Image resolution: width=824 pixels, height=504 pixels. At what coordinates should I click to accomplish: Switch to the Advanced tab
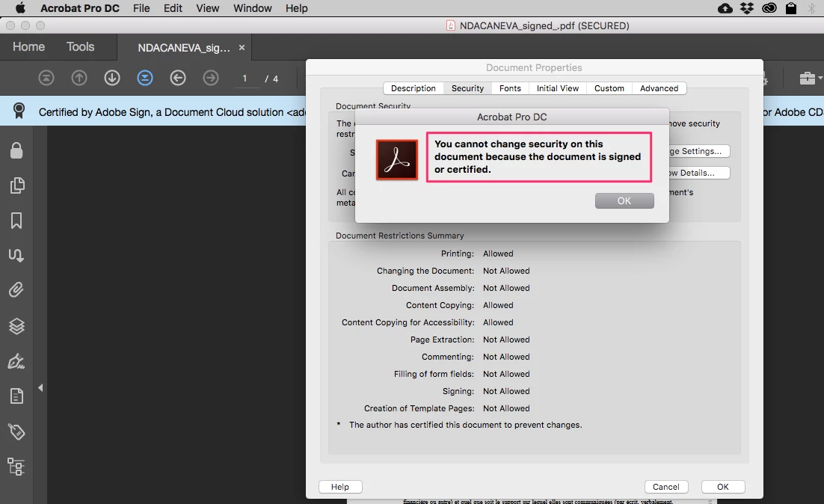click(659, 88)
